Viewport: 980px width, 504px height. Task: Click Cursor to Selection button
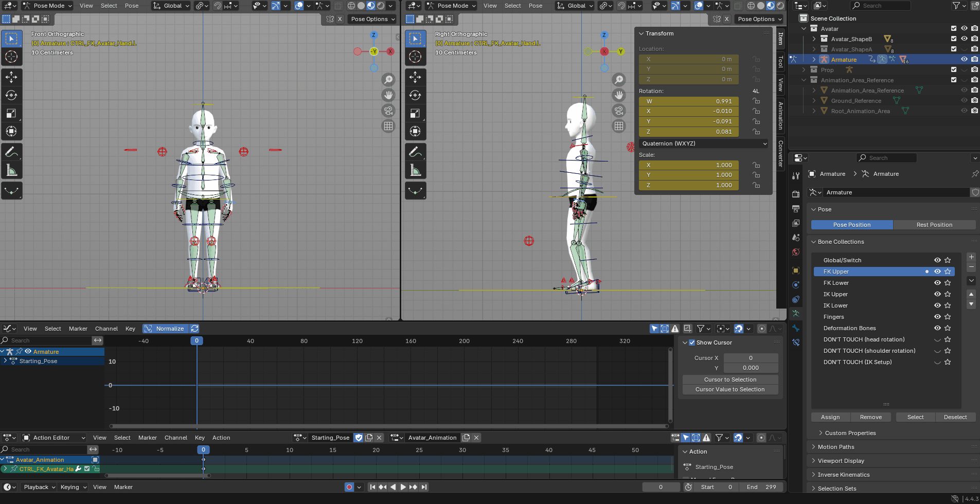click(x=730, y=380)
